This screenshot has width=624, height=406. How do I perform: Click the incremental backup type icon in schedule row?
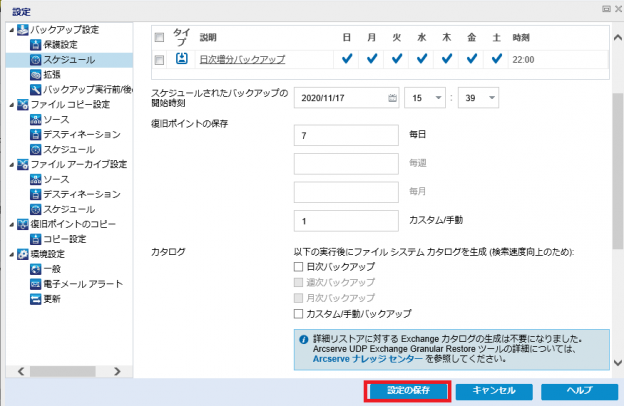pos(182,59)
